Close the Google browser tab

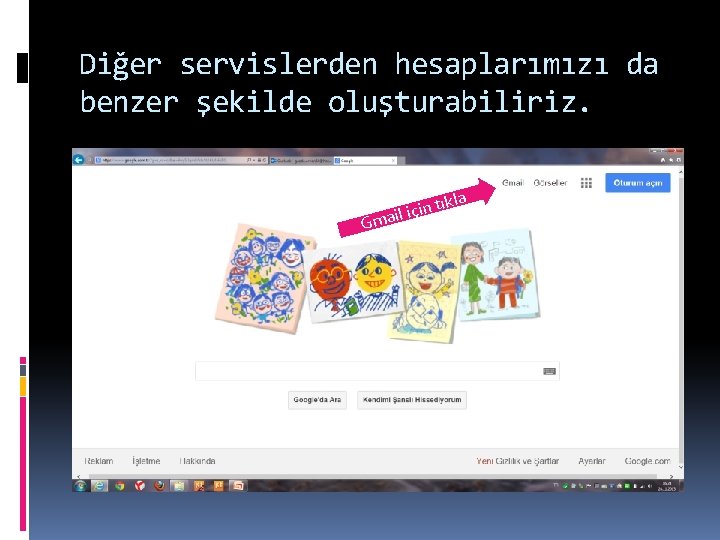pos(393,160)
